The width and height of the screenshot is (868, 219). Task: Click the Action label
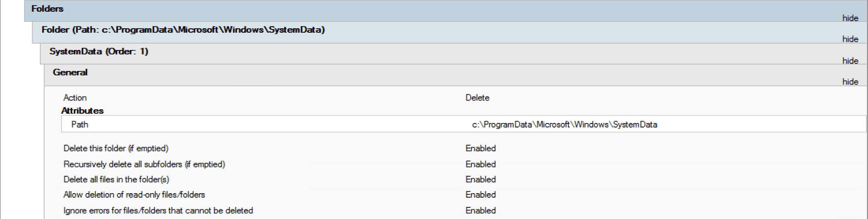pyautogui.click(x=75, y=98)
